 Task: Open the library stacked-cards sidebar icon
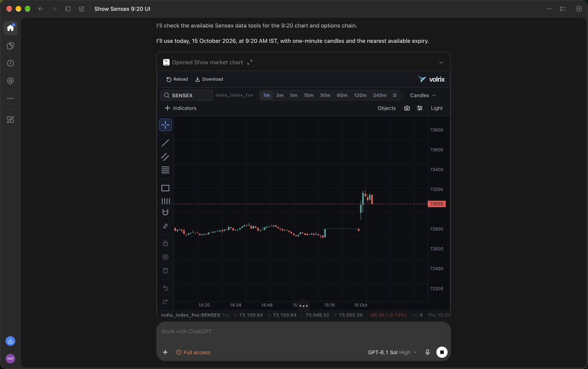point(10,46)
